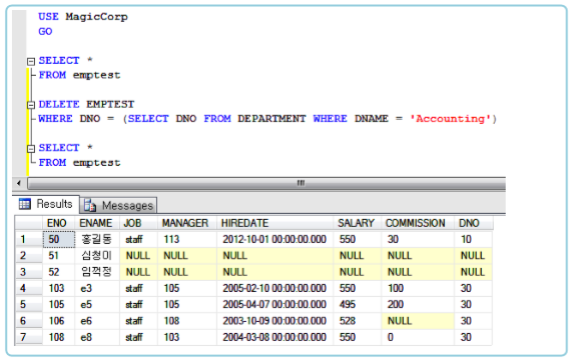Click the COMMISSION cell 100
Screen dimensions: 572x360
[x=418, y=289]
